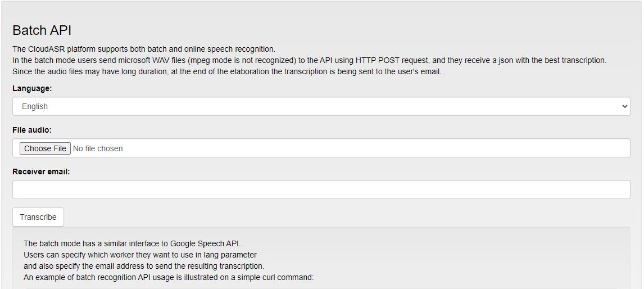Click the line mentioning microsoft WAV files
Screen dimensions: 644x289
(x=309, y=60)
